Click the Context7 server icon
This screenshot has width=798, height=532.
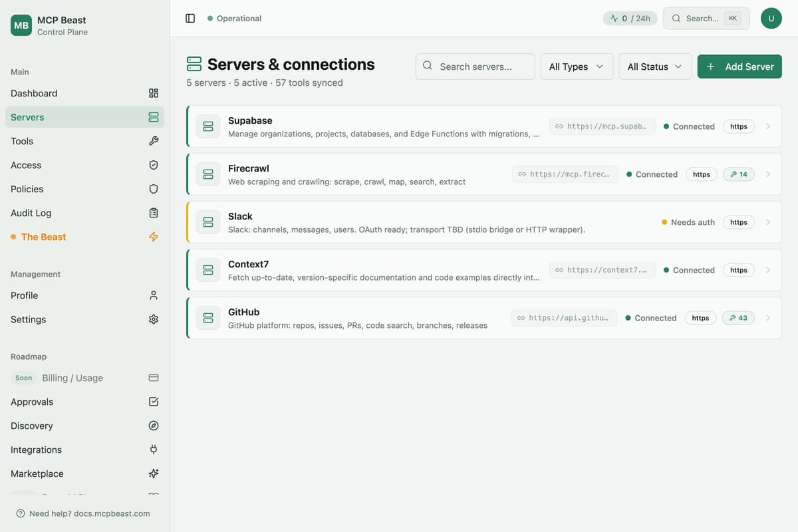point(208,270)
